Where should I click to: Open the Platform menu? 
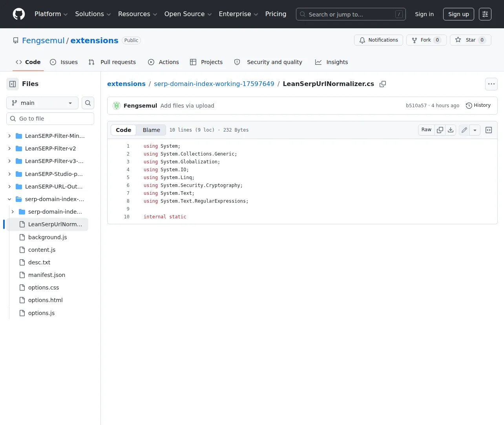(51, 14)
